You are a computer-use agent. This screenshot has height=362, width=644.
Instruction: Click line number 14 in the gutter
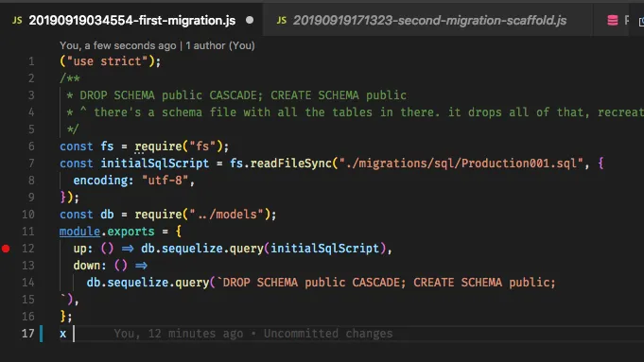pyautogui.click(x=28, y=283)
